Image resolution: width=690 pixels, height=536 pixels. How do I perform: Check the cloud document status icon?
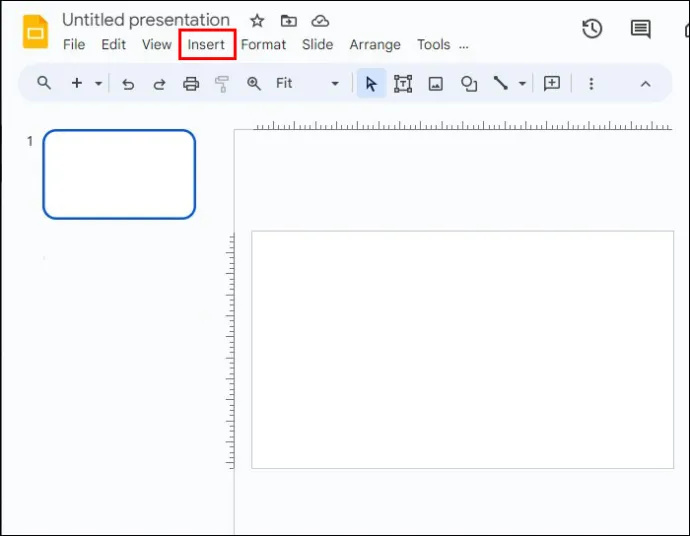pyautogui.click(x=320, y=21)
